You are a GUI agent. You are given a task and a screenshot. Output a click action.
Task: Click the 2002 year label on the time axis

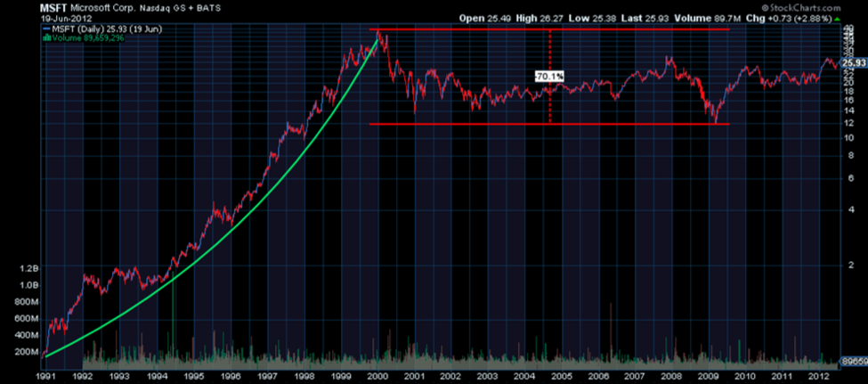coord(451,378)
